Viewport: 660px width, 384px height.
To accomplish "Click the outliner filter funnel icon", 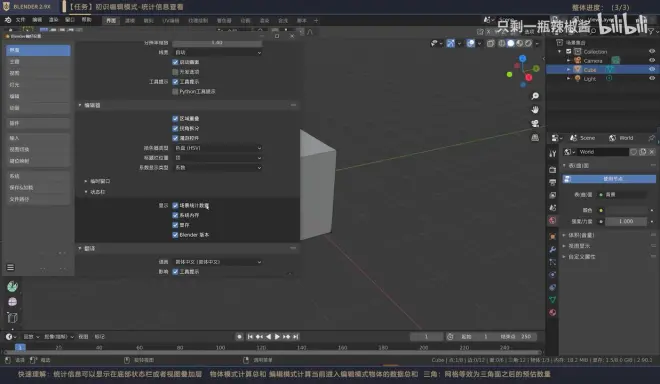I will point(651,32).
